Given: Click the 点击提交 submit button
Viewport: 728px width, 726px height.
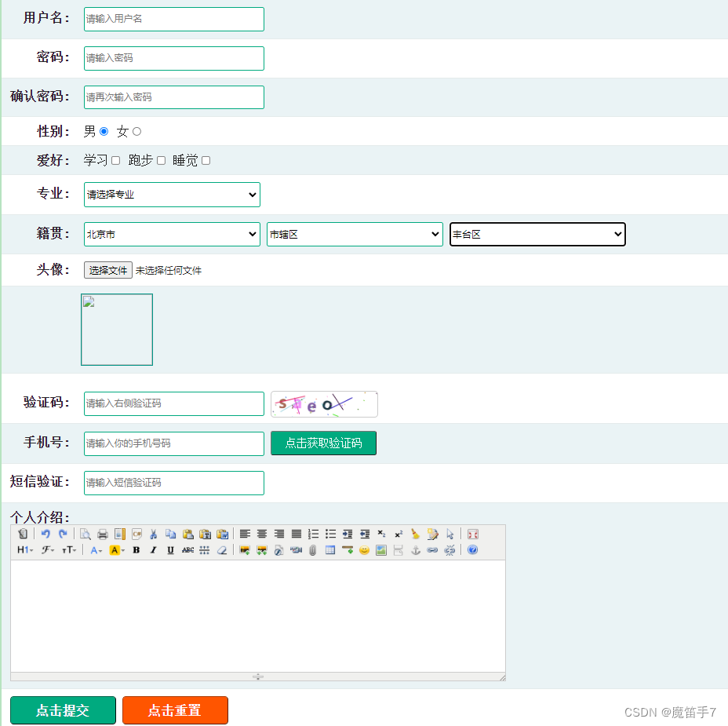Looking at the screenshot, I should click(63, 710).
